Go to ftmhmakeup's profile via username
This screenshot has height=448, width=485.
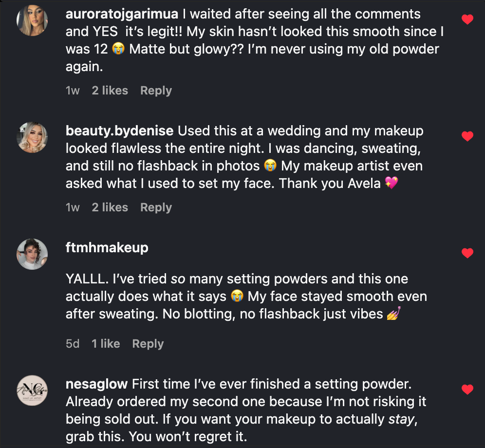pyautogui.click(x=107, y=248)
